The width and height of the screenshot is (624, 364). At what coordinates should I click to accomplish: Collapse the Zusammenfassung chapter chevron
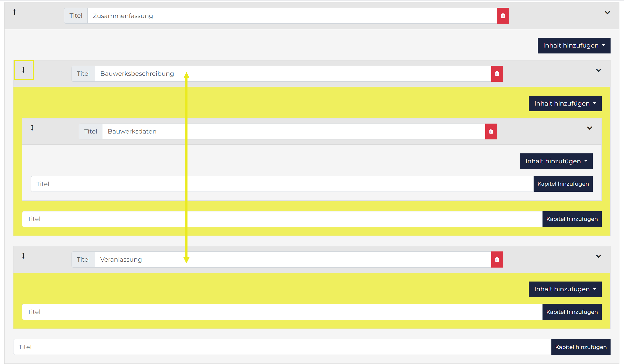pos(607,12)
